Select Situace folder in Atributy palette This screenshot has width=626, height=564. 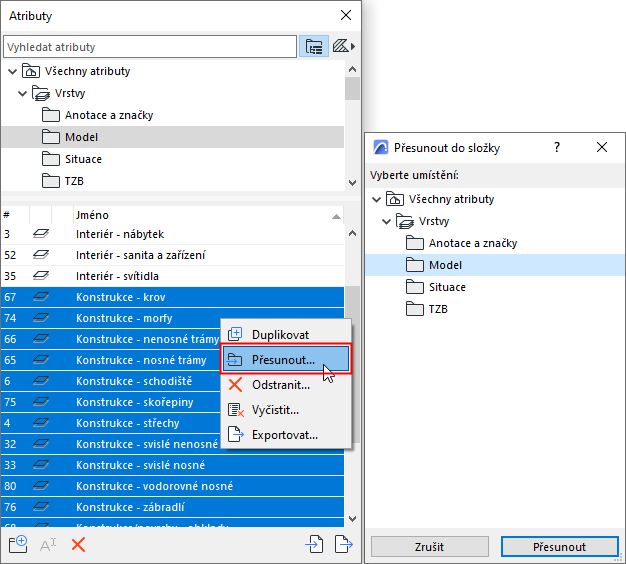[173, 159]
